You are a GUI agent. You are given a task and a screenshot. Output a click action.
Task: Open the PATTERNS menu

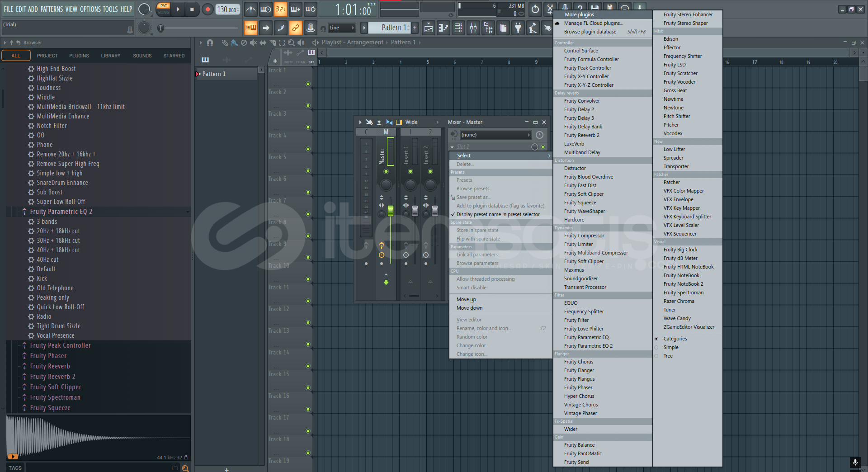[52, 9]
